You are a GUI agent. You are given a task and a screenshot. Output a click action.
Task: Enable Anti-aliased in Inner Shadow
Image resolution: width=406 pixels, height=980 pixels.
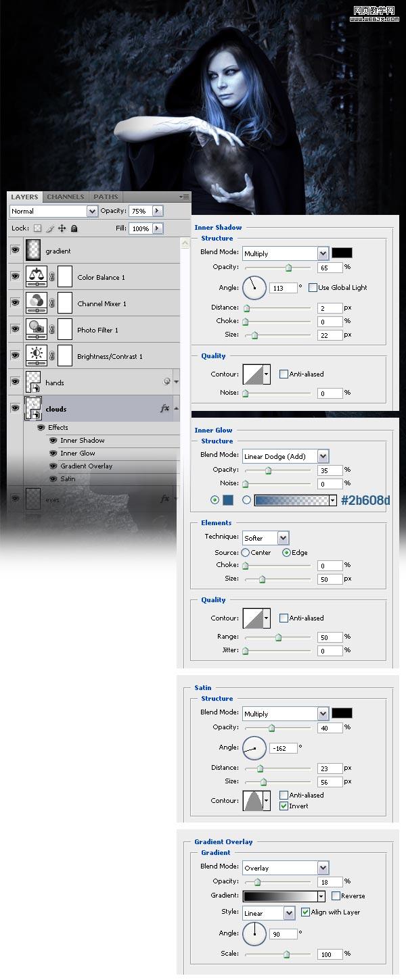(284, 374)
